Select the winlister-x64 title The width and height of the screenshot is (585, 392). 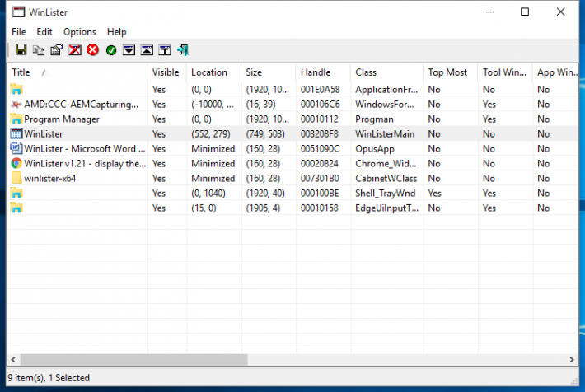pyautogui.click(x=49, y=178)
